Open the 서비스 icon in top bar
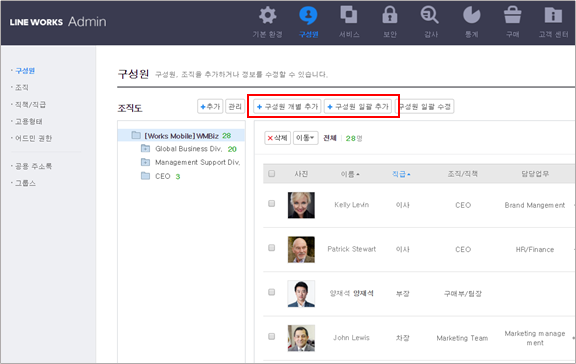576x364 pixels. tap(349, 15)
